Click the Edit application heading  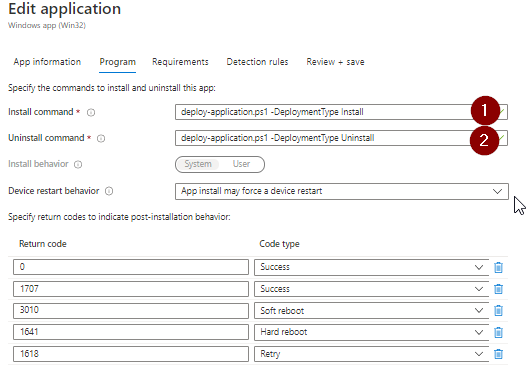click(65, 9)
